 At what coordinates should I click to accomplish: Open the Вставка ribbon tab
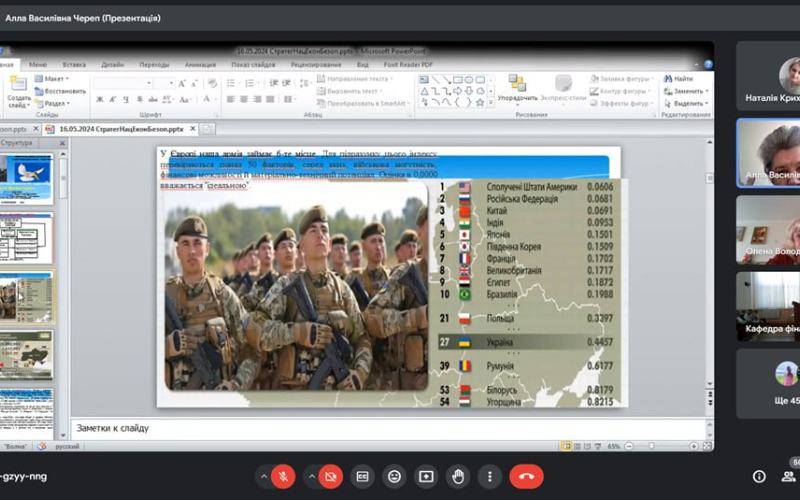(74, 65)
